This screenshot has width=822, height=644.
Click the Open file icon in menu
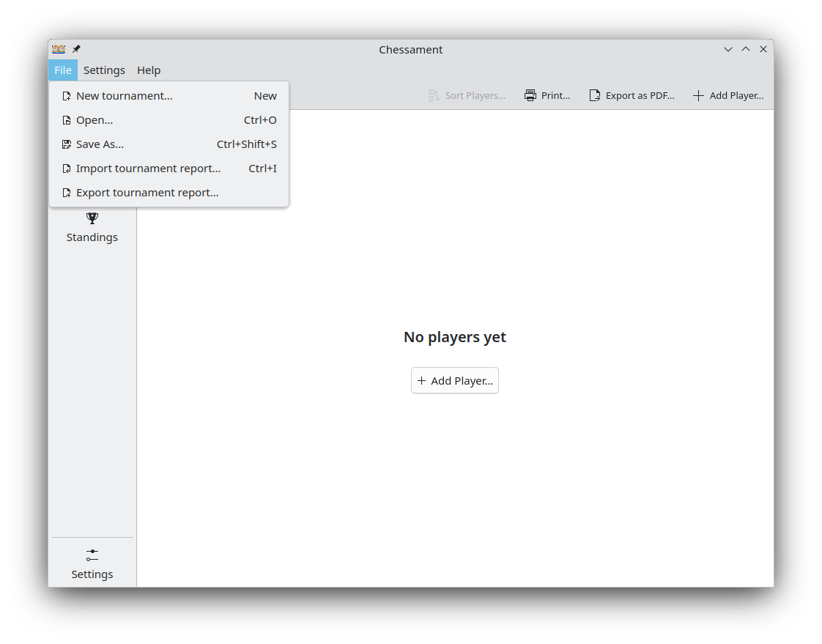[x=67, y=120]
